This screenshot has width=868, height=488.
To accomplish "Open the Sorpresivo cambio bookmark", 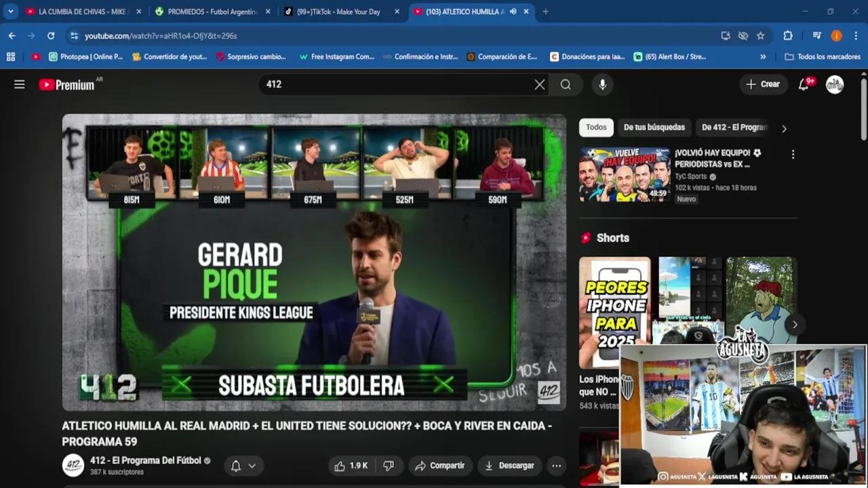I will (x=251, y=57).
